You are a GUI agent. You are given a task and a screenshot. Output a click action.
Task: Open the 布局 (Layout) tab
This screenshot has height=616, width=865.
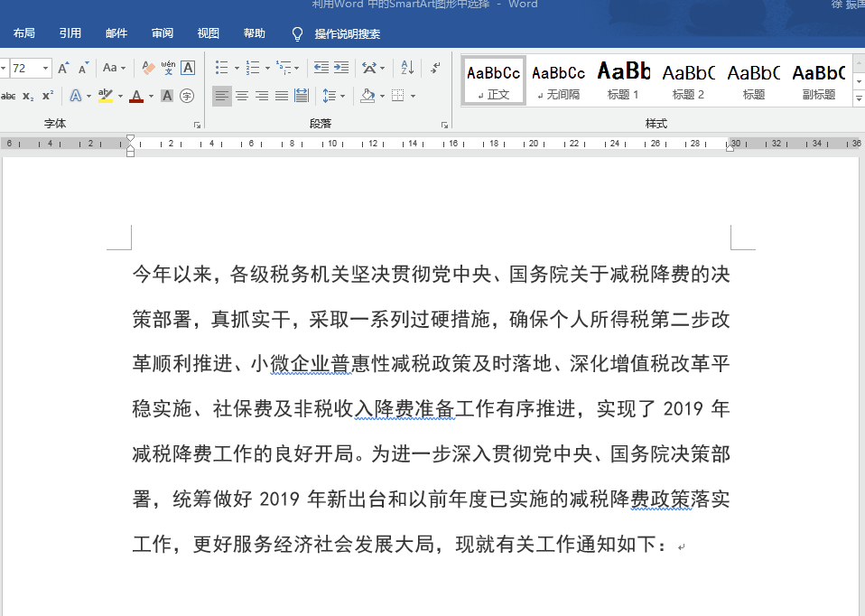click(23, 33)
